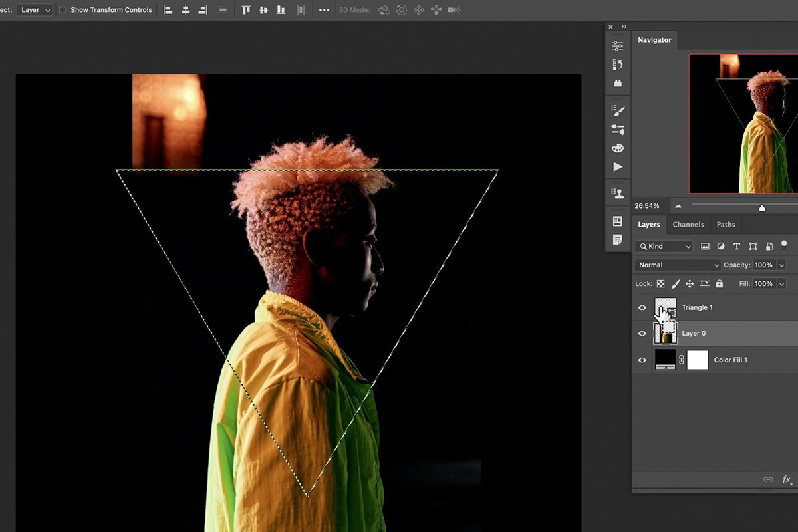Select the Color Fill 1 layer name
This screenshot has width=798, height=532.
(731, 360)
